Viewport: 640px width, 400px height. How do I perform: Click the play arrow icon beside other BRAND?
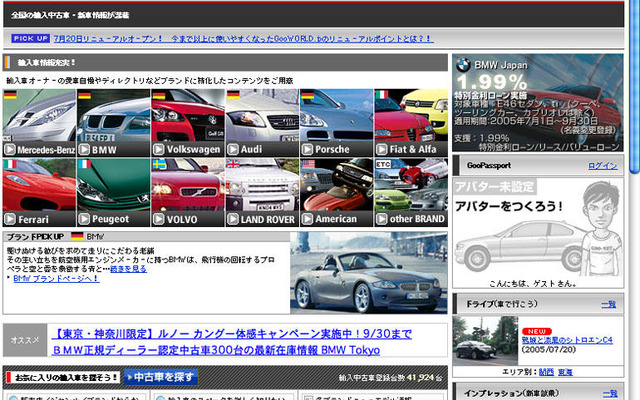tap(381, 219)
